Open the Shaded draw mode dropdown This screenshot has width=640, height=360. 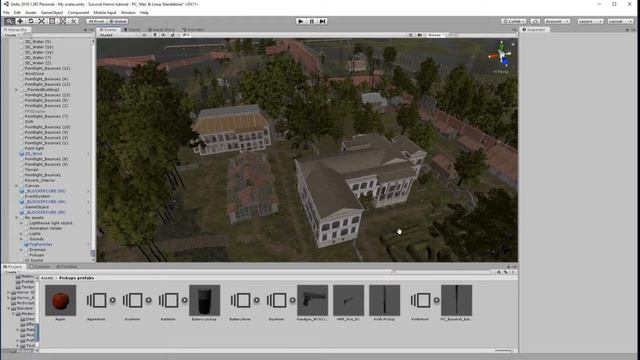118,35
